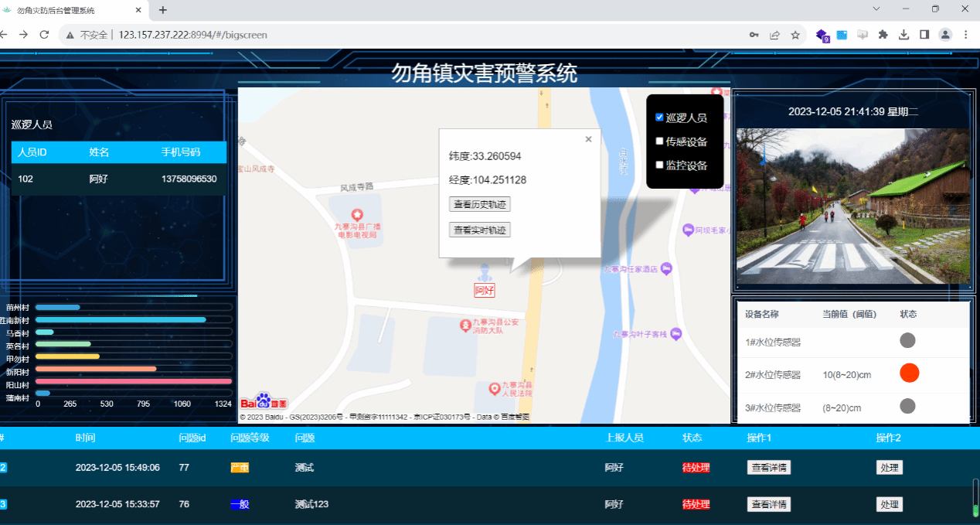Click the Baidu map logo
Image resolution: width=980 pixels, height=525 pixels.
click(x=264, y=401)
